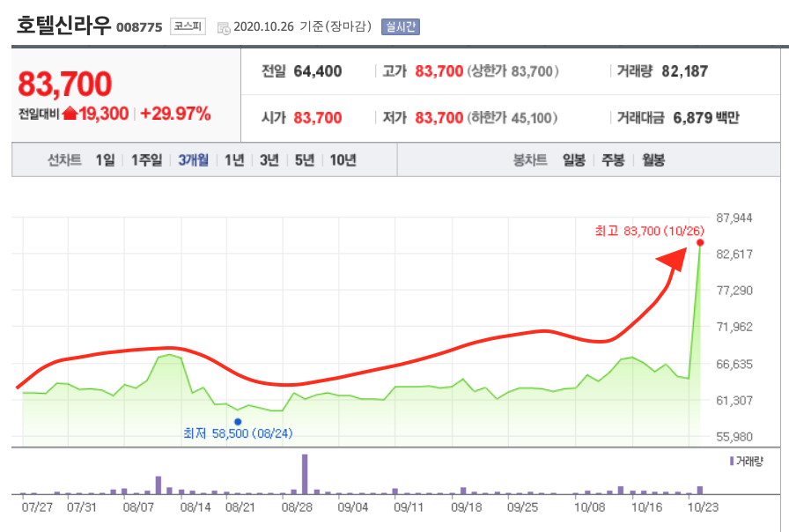Click the 최저 58,500 (08/24) label
The image size is (789, 532).
click(238, 433)
